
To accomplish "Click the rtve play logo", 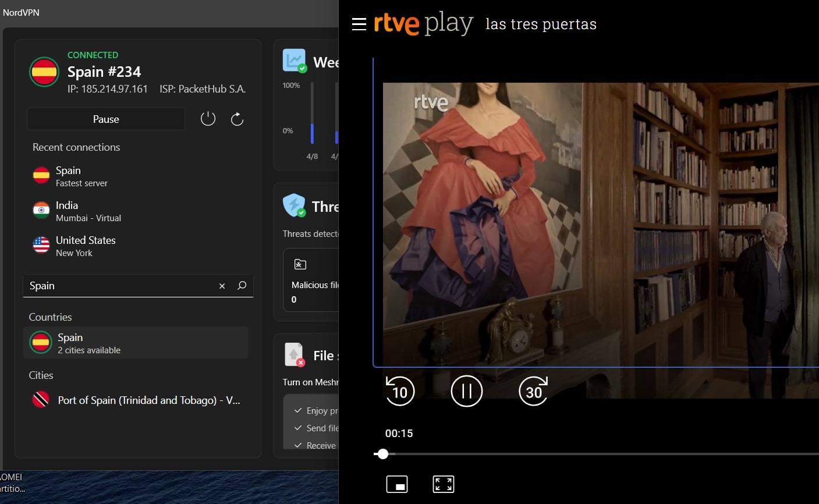I will tap(423, 24).
